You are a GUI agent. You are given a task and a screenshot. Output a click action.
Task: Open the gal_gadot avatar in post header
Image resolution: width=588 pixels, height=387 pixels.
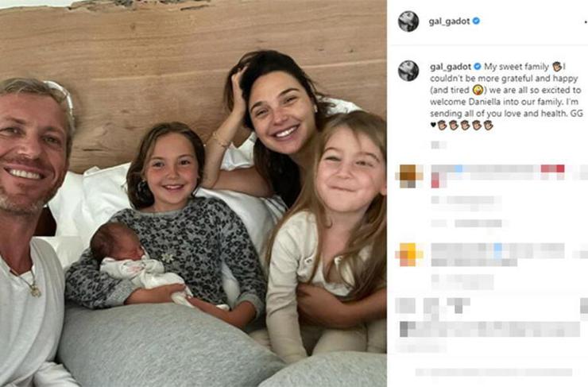[408, 21]
